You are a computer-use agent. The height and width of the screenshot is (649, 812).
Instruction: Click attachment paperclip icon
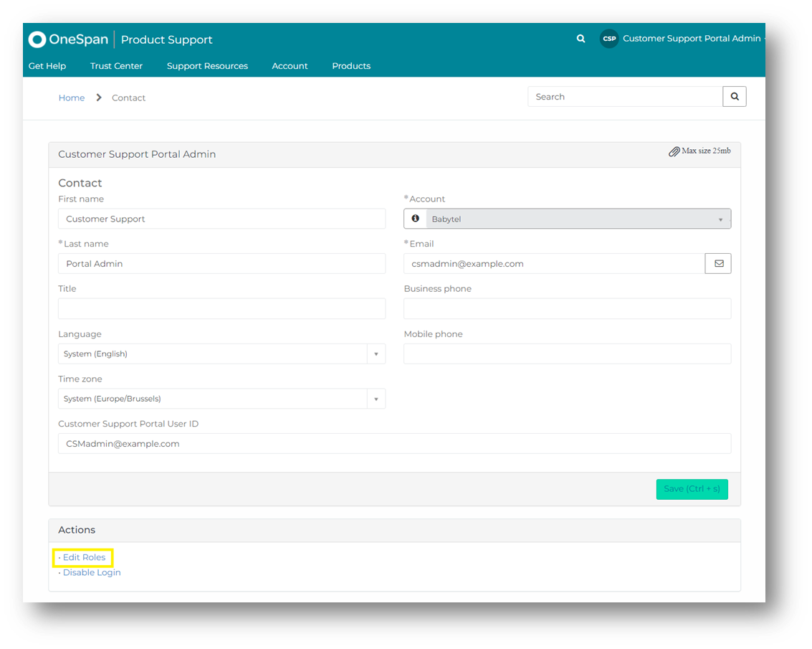[674, 151]
